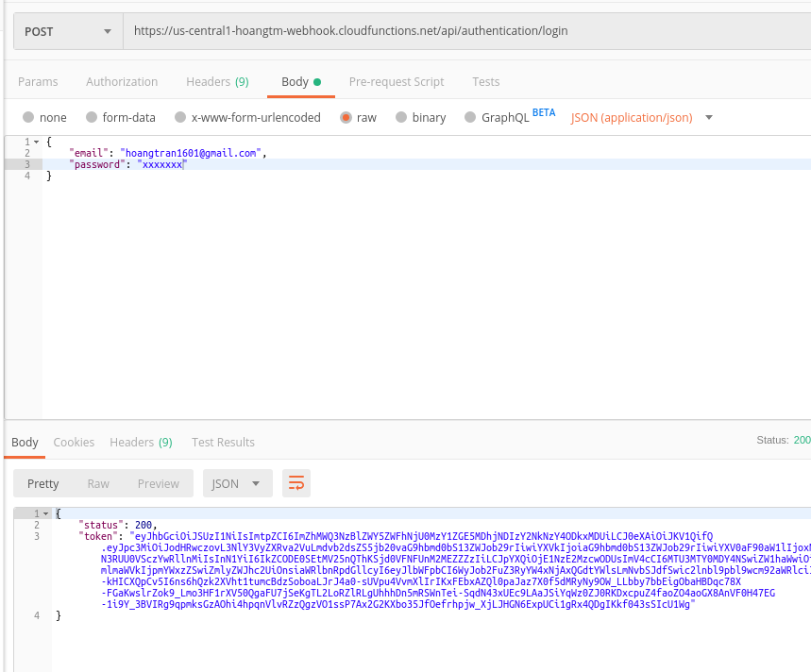Open response format JSON dropdown
811x672 pixels.
237,483
